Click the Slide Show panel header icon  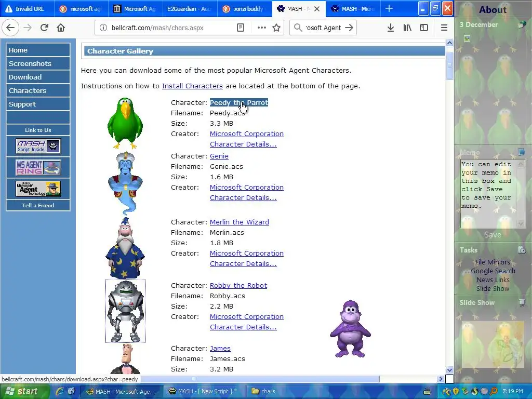(x=522, y=302)
